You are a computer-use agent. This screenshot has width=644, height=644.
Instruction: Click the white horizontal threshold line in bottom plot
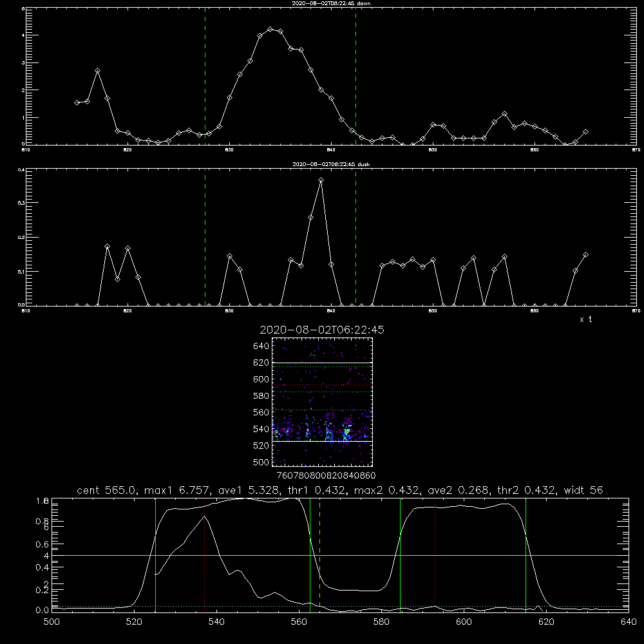coord(340,555)
